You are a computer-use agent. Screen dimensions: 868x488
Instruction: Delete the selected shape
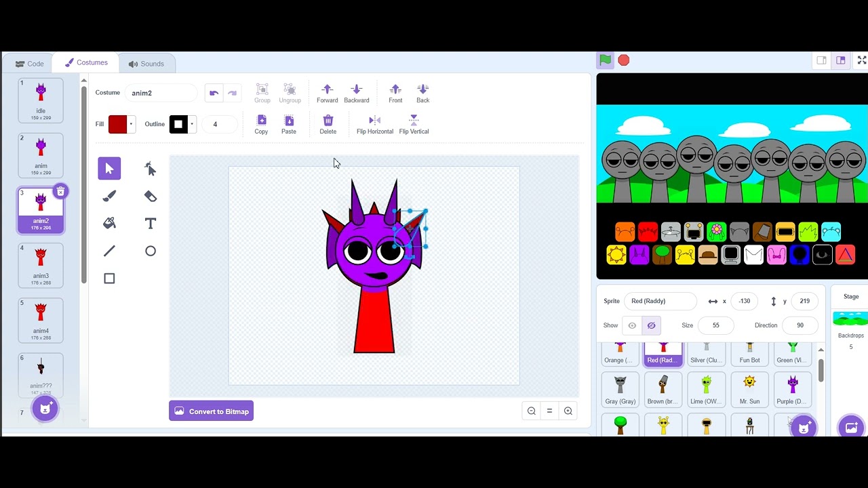pyautogui.click(x=328, y=125)
